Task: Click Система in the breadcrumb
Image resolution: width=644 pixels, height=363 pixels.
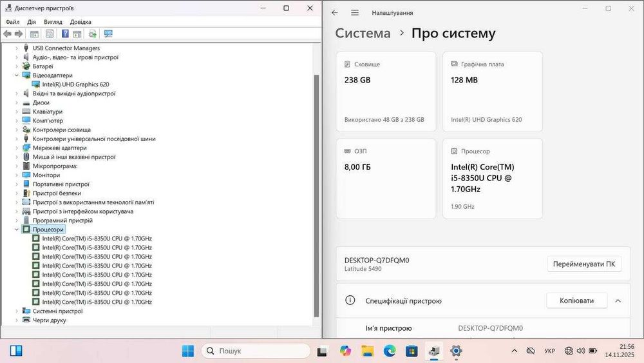Action: coord(363,33)
